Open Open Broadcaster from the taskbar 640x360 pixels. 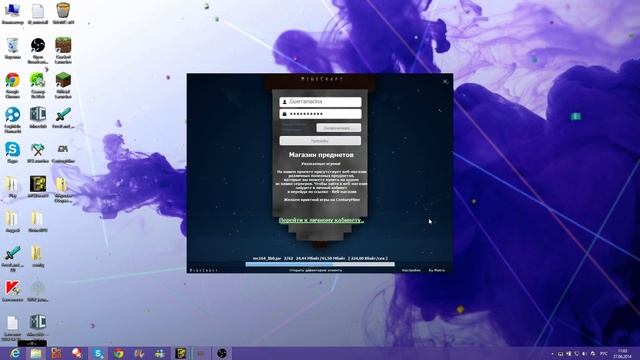tap(222, 353)
